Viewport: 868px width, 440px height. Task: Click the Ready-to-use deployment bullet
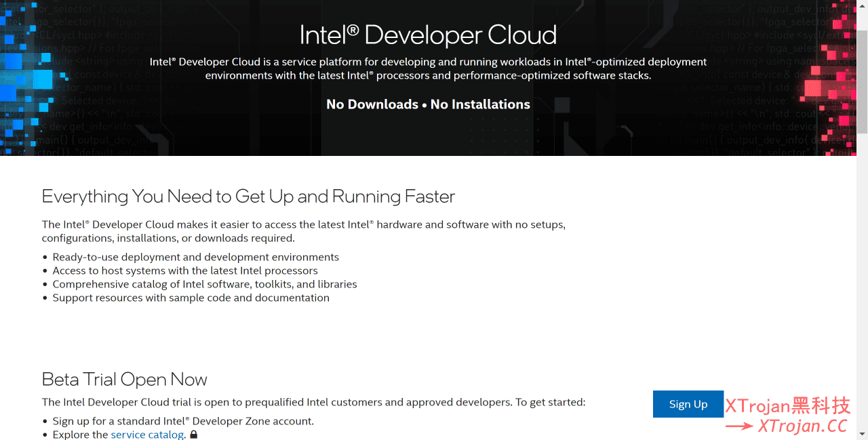(x=196, y=257)
